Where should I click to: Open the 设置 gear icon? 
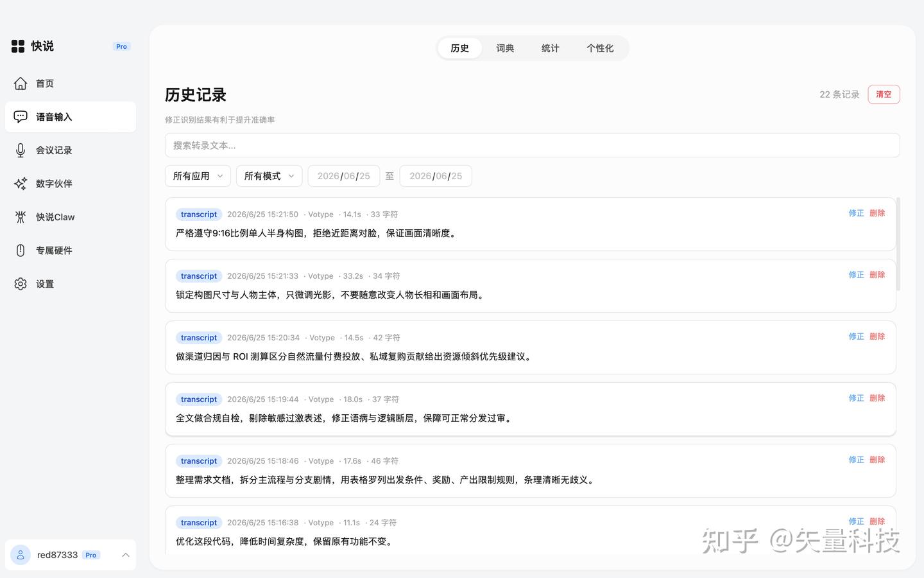click(x=21, y=284)
